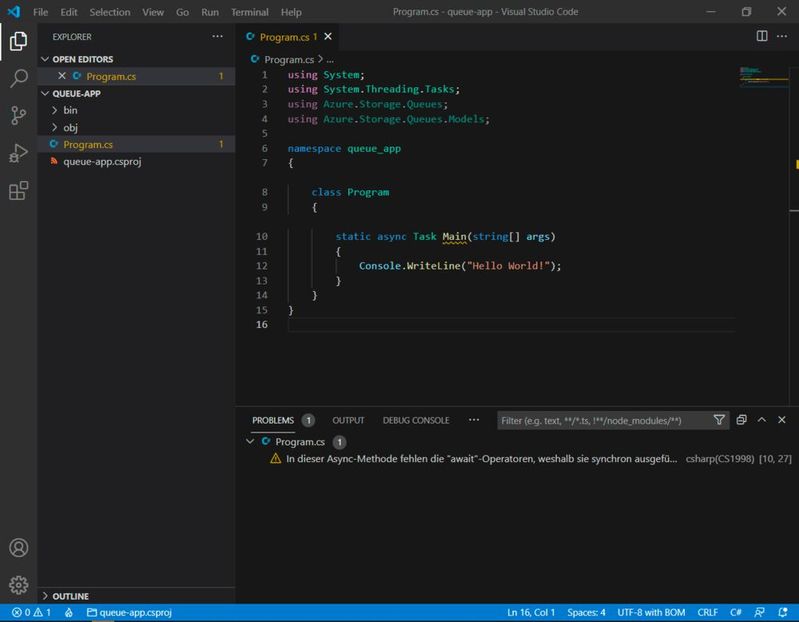Collapse Program.cs group in Problems
The height and width of the screenshot is (622, 799).
point(250,442)
